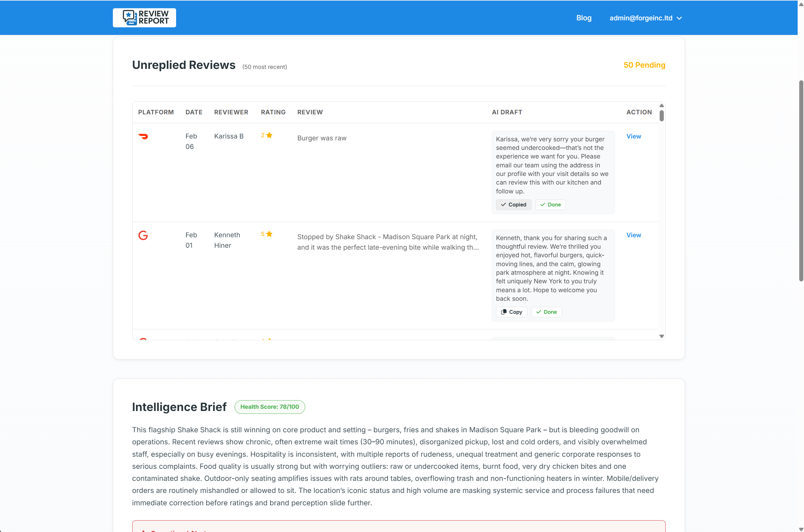Click the Health Score 78/100 badge
Viewport: 804px width, 532px height.
(x=270, y=407)
